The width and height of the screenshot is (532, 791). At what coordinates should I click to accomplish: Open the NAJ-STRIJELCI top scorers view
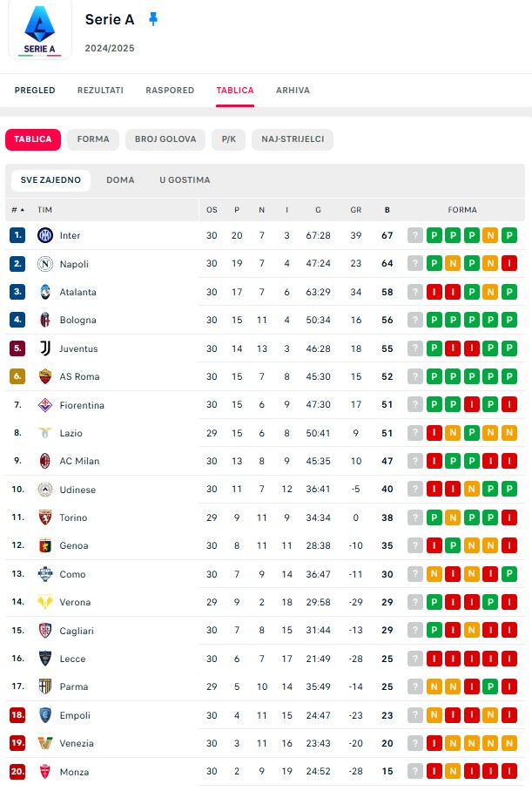click(x=292, y=139)
